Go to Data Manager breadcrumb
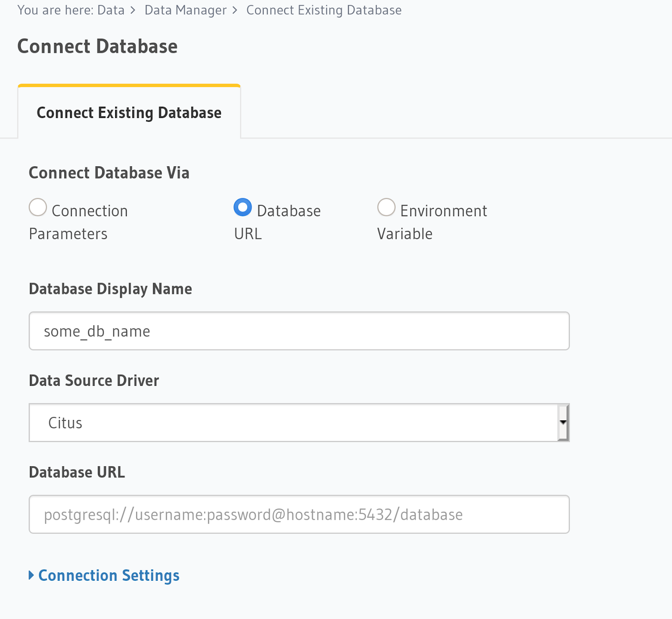672x619 pixels. [x=185, y=10]
